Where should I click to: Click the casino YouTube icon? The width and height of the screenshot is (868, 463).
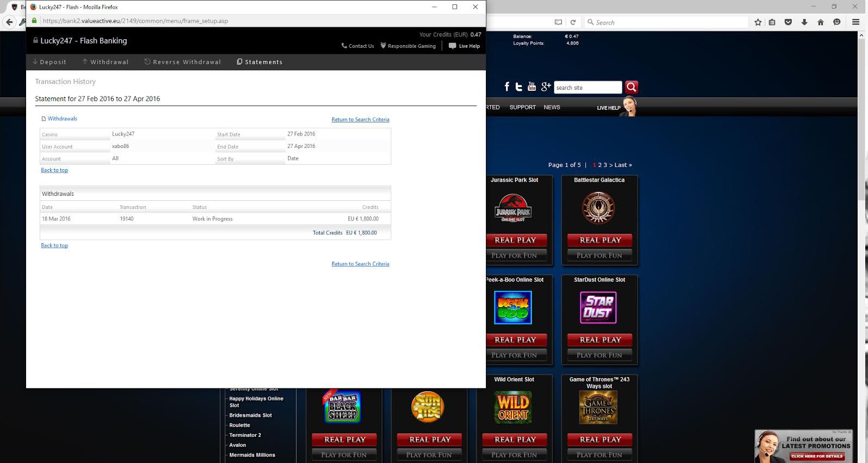(x=532, y=87)
